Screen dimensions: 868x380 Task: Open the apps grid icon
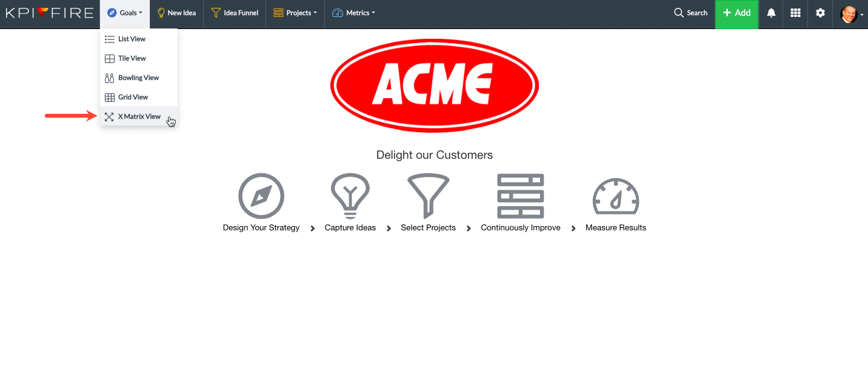point(795,13)
